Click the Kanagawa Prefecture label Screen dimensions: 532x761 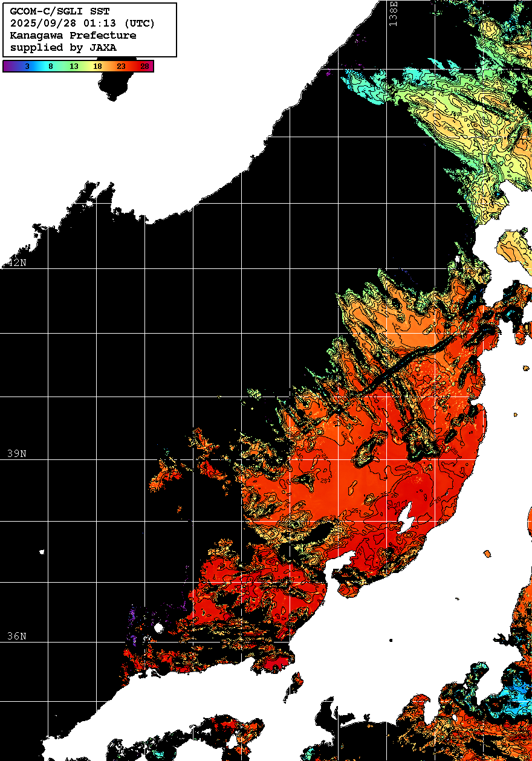point(73,36)
